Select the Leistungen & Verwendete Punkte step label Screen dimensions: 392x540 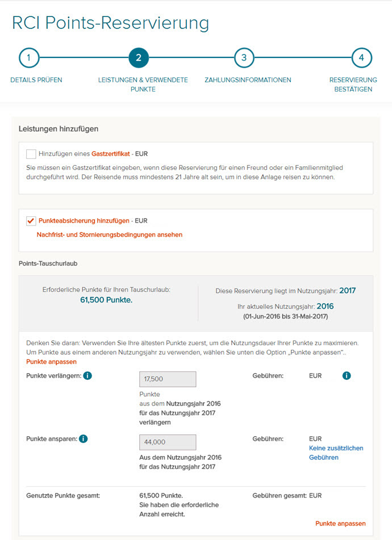pos(142,84)
